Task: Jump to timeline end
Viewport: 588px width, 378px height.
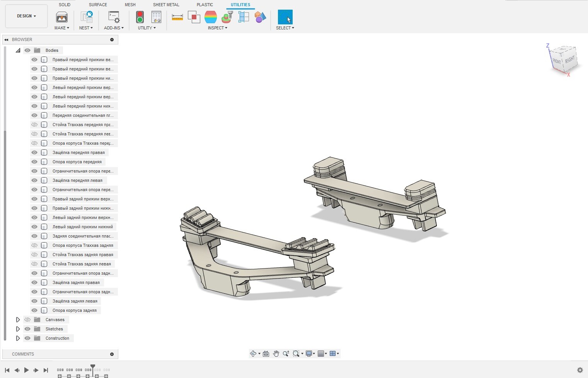Action: [46, 370]
